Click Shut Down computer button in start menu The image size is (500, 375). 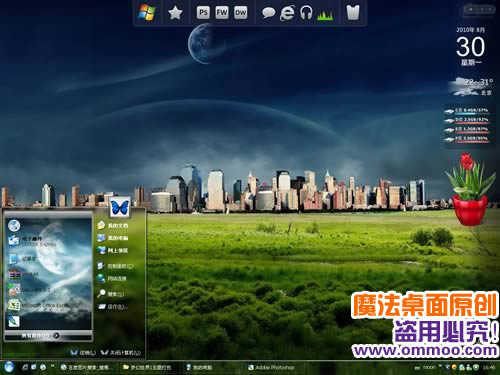[121, 352]
